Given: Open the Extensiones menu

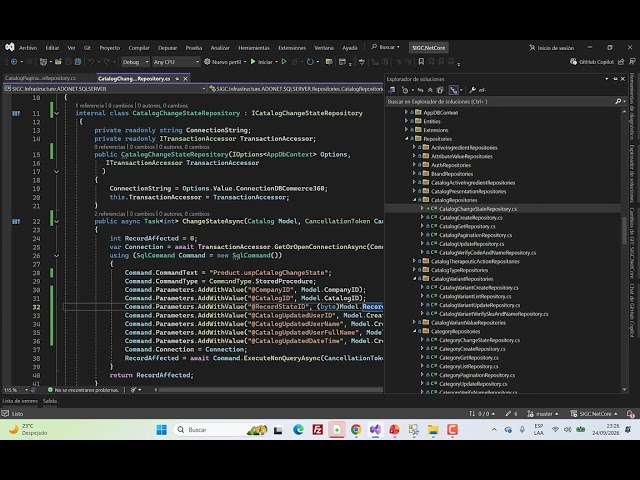Looking at the screenshot, I should coord(292,48).
